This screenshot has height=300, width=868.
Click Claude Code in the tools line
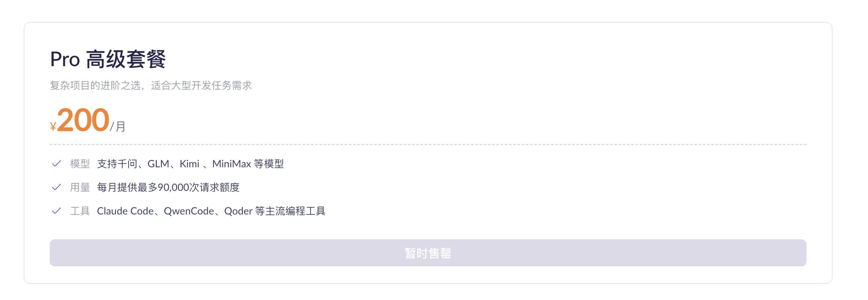125,211
